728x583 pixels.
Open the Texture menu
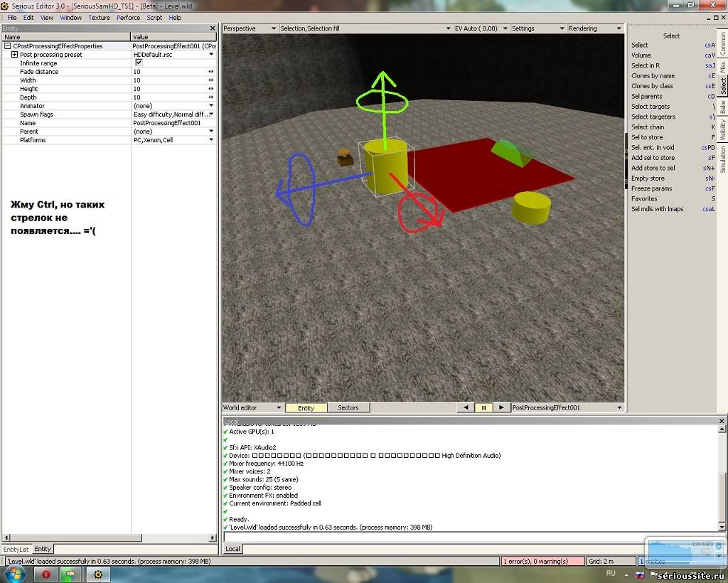[x=99, y=18]
